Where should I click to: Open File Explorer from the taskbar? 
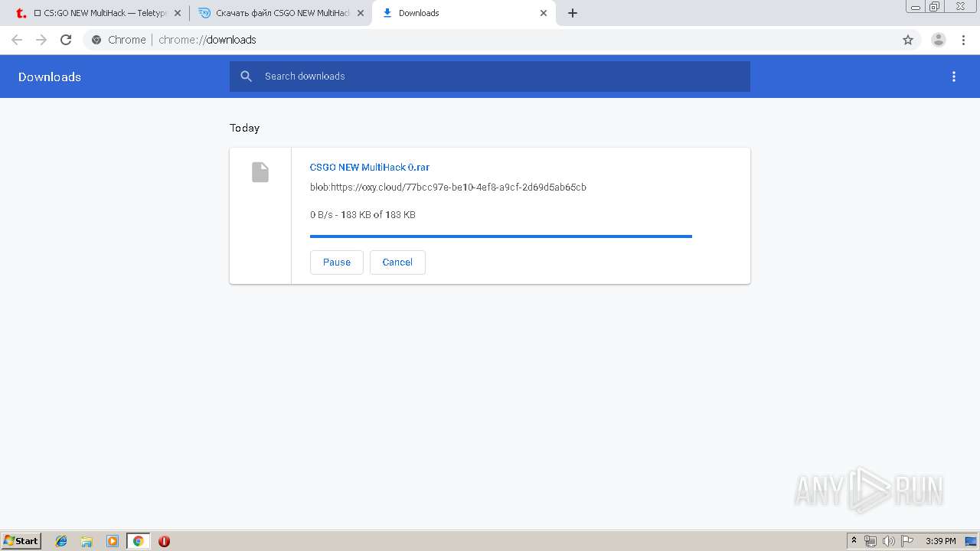point(87,541)
